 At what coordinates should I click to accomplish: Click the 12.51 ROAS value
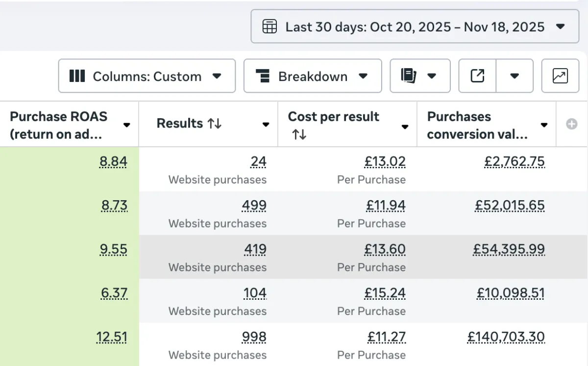pos(112,338)
